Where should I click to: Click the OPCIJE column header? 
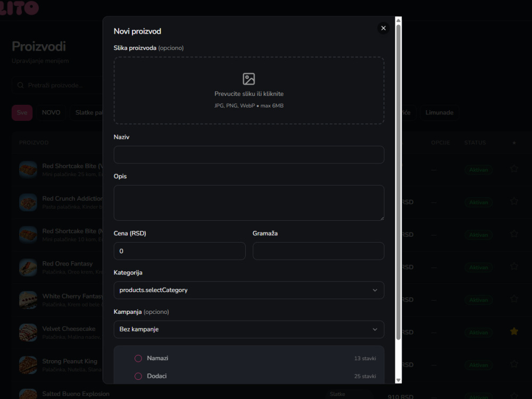tap(440, 143)
